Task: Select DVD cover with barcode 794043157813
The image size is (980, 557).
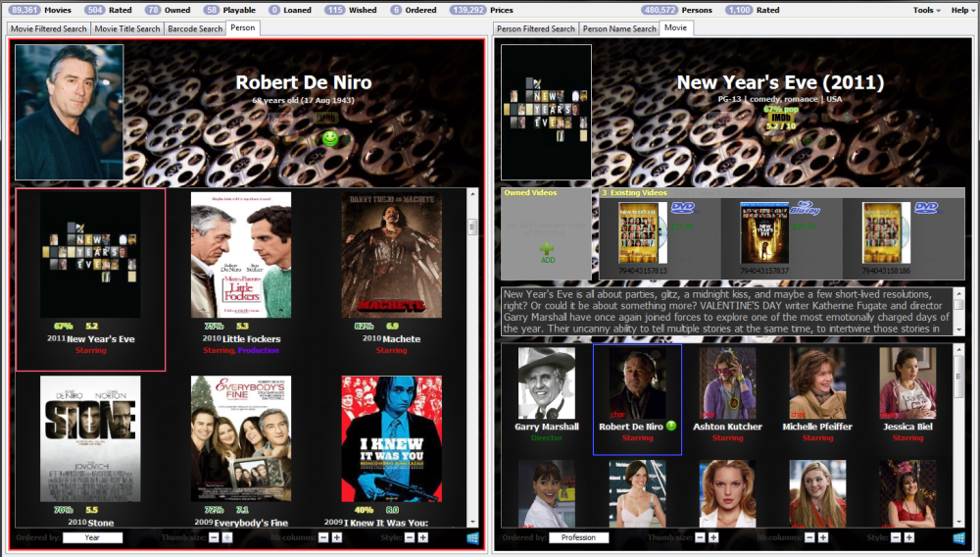Action: 643,233
